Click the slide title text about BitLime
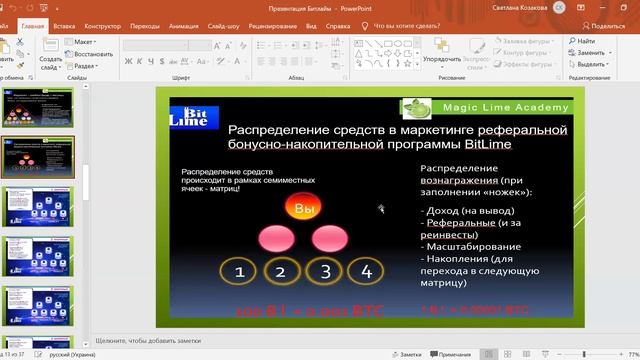 point(397,137)
